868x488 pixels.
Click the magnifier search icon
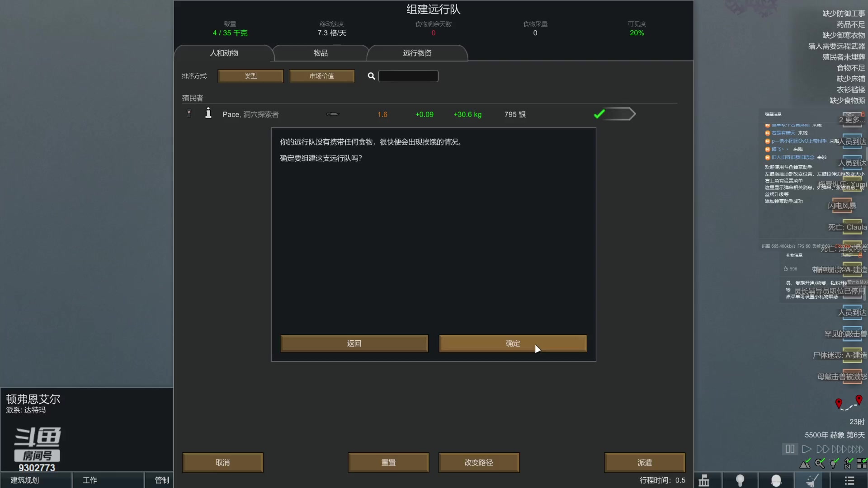click(x=371, y=76)
